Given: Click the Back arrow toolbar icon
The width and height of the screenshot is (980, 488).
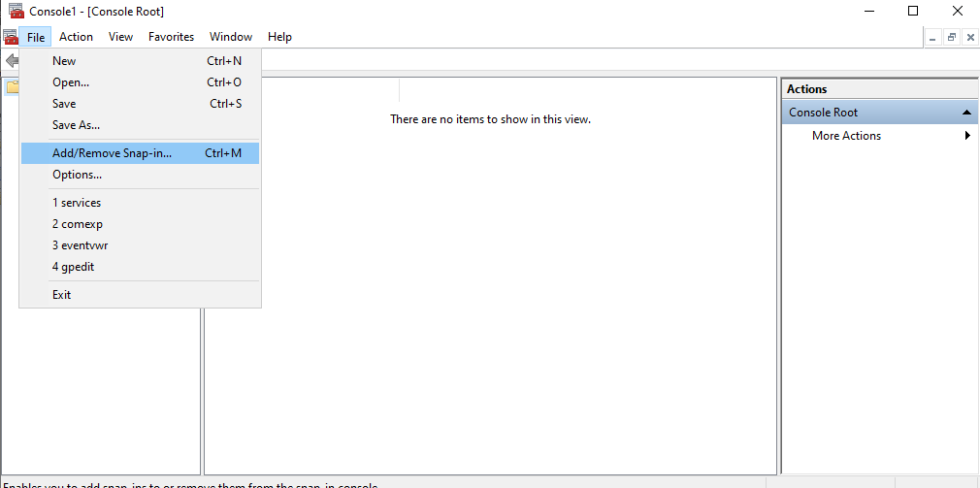Looking at the screenshot, I should coord(12,60).
